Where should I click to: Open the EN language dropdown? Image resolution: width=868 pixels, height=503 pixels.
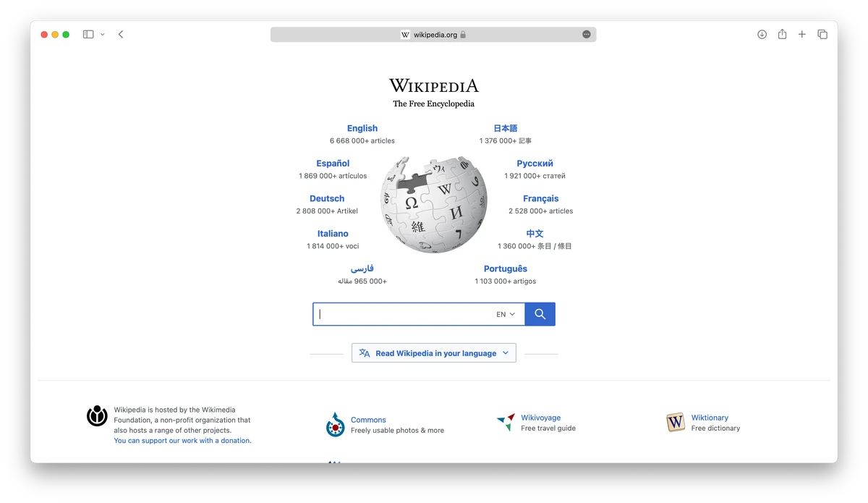(504, 313)
